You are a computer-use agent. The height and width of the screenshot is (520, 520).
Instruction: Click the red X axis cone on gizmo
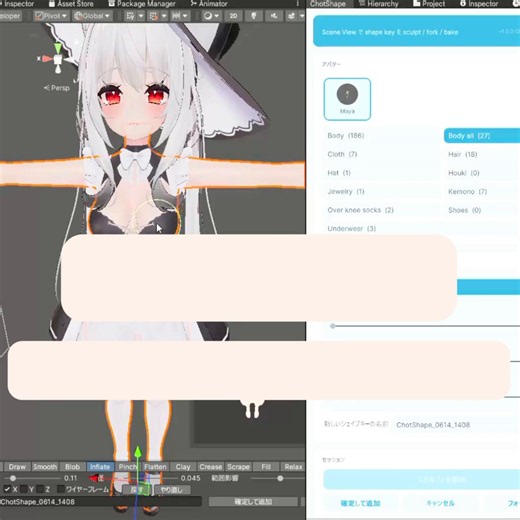[x=47, y=59]
